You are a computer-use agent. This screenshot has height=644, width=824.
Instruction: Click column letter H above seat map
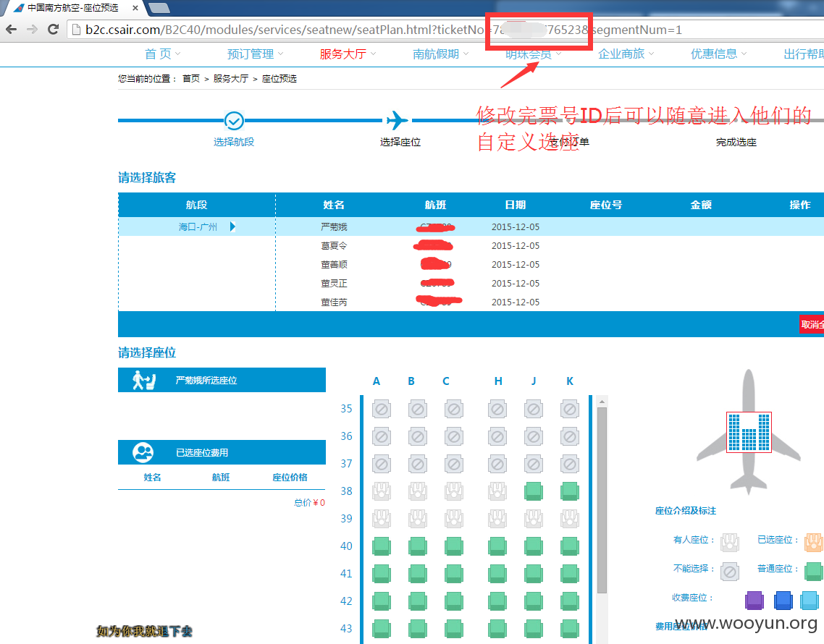click(x=497, y=381)
